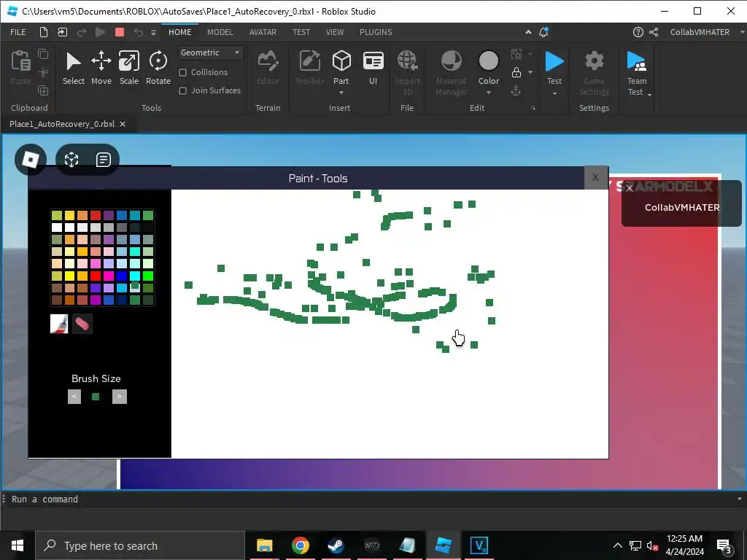Expand the Team Test dropdown arrow

coord(649,95)
